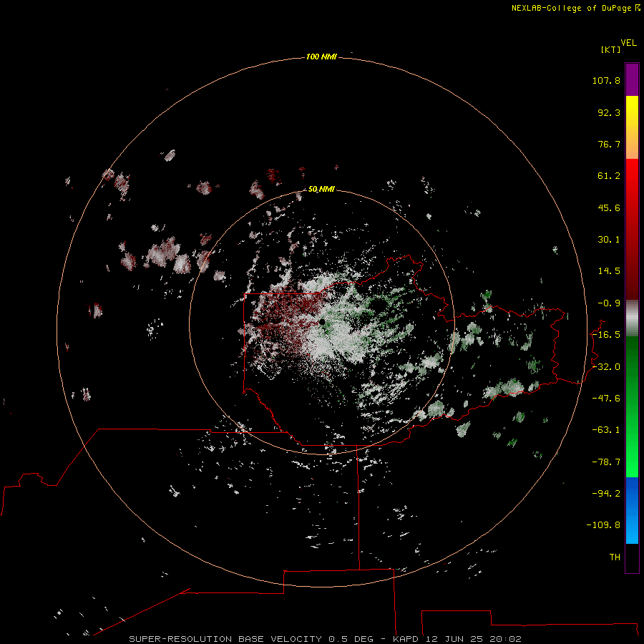Click the gray near-zero segment of color bar
Screen dimensions: 644x644
click(x=632, y=318)
